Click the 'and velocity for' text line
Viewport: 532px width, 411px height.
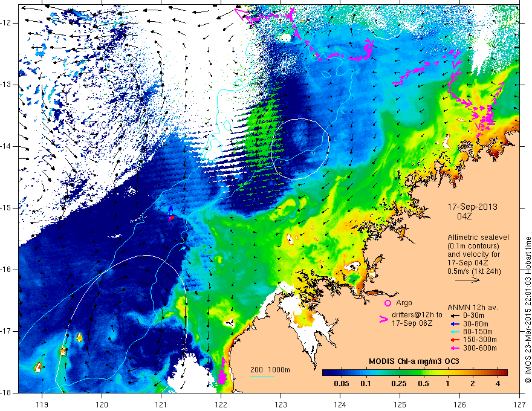[x=473, y=254]
